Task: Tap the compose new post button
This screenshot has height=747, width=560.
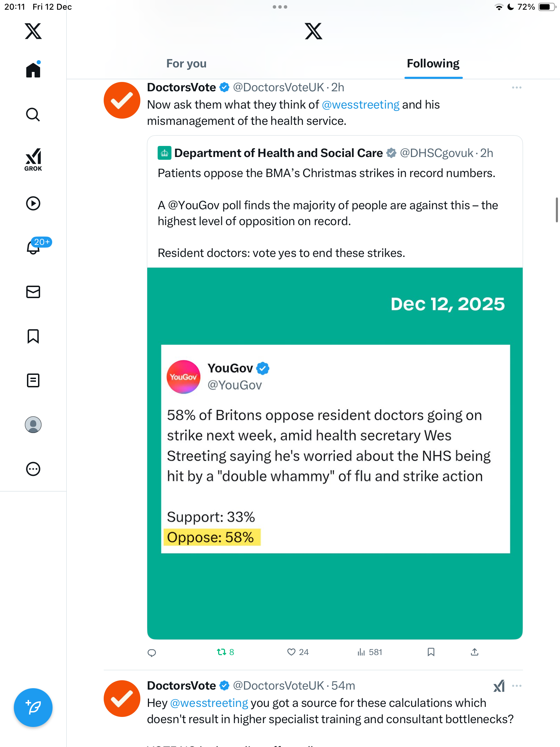Action: (x=33, y=708)
